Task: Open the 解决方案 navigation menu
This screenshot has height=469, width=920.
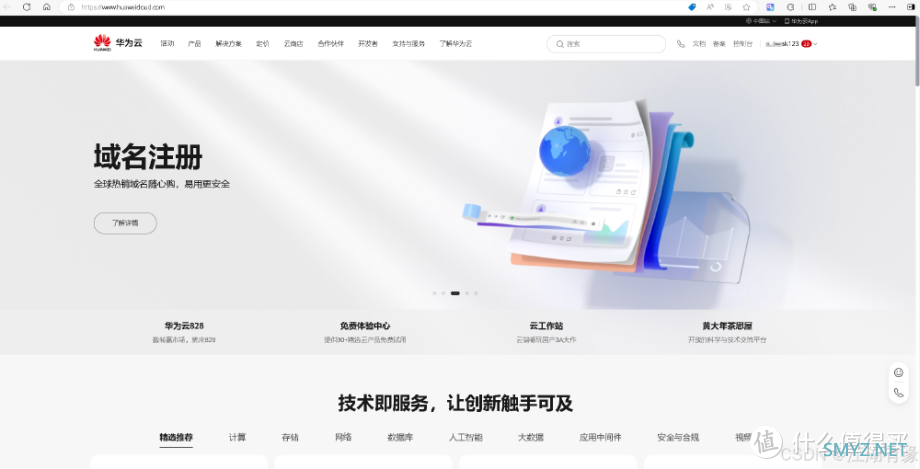Action: 228,44
